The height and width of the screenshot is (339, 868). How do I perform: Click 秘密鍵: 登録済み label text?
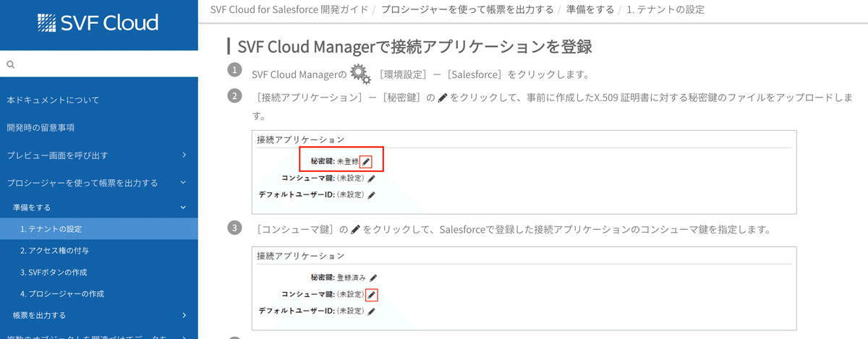pyautogui.click(x=339, y=278)
